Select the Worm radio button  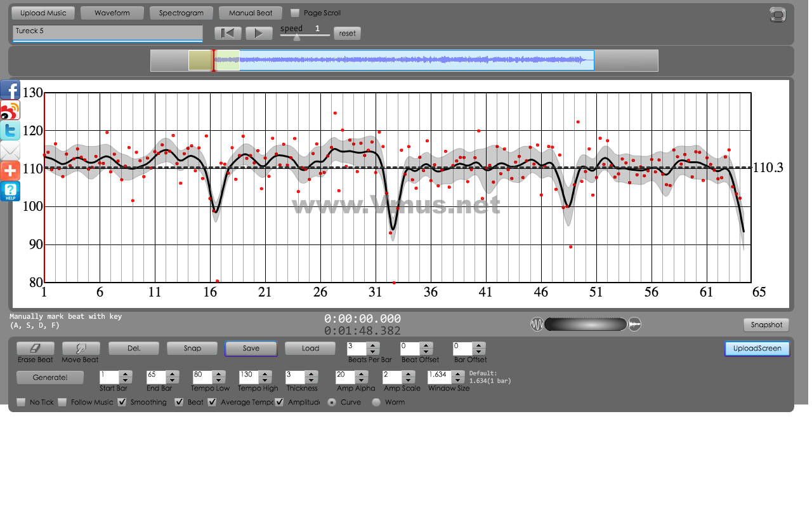click(376, 402)
